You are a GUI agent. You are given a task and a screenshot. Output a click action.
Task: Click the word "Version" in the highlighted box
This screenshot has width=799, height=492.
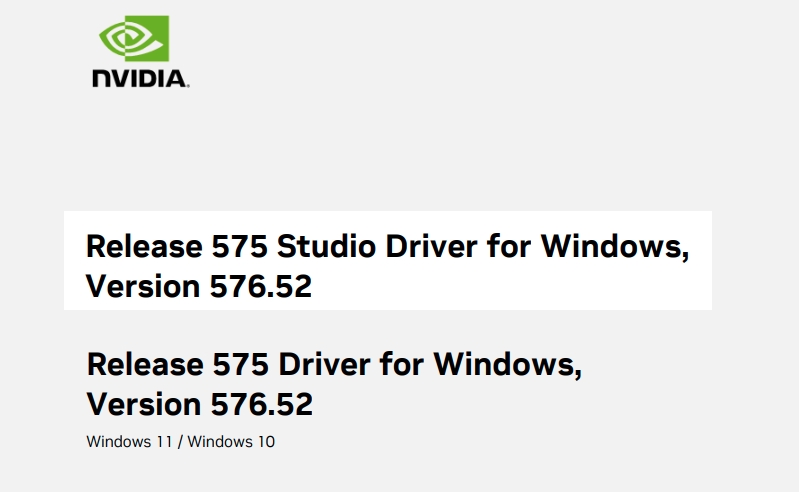pos(143,286)
